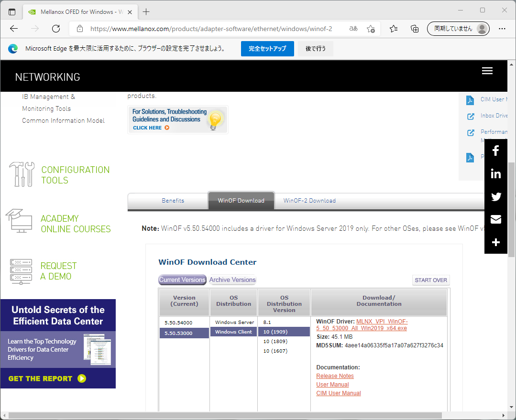Click the Inbox Drivers external link icon
This screenshot has height=420, width=516.
(x=471, y=117)
